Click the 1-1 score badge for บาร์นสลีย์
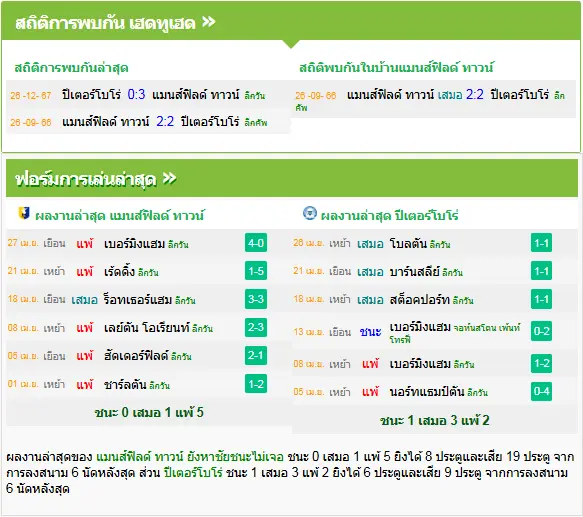This screenshot has height=517, width=583. point(541,271)
